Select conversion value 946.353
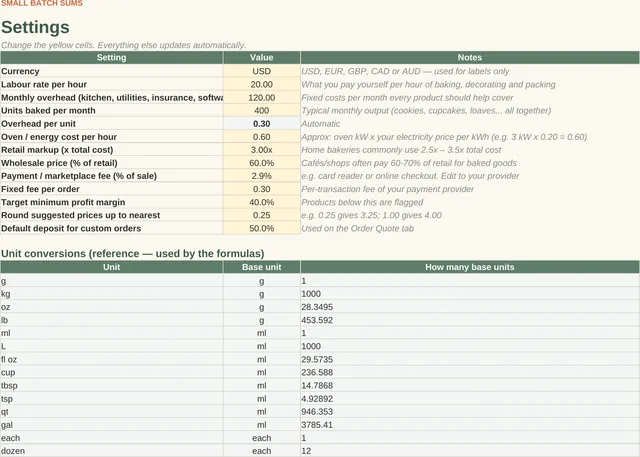Screen dimensions: 640x457 [470, 411]
